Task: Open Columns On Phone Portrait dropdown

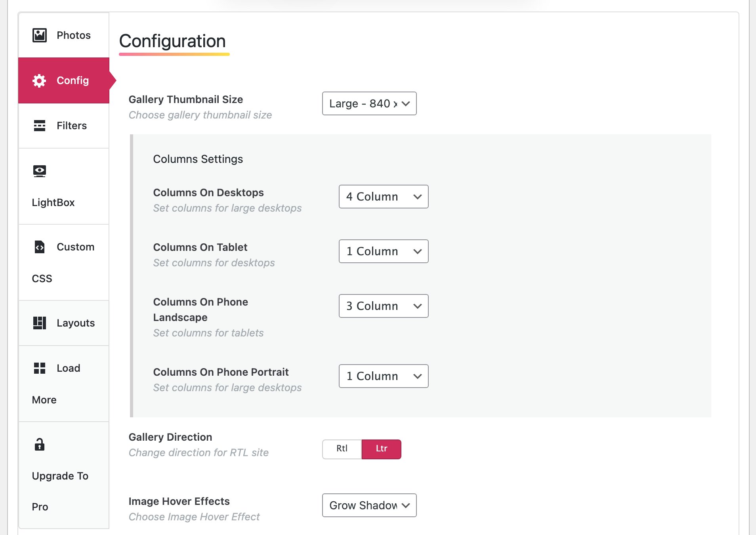Action: pyautogui.click(x=384, y=376)
